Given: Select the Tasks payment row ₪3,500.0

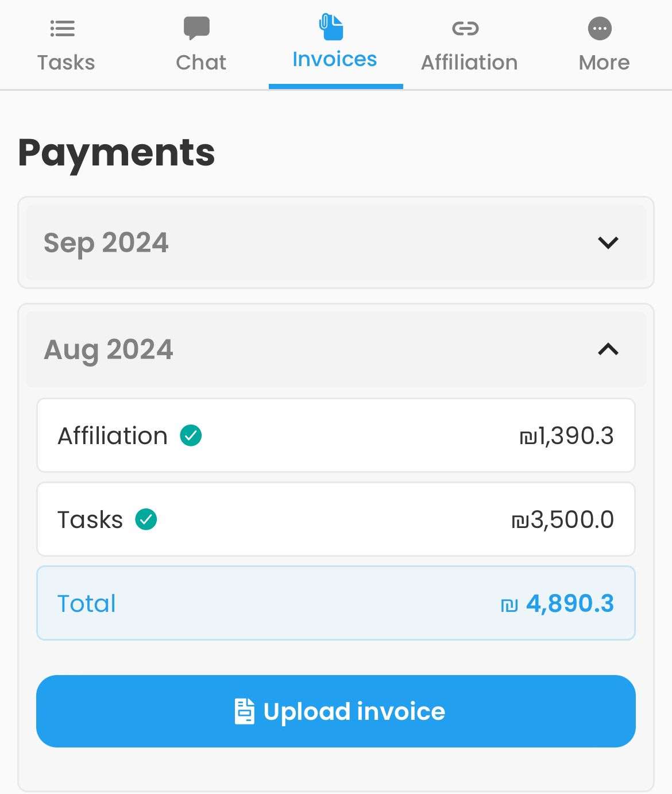Looking at the screenshot, I should pos(336,519).
